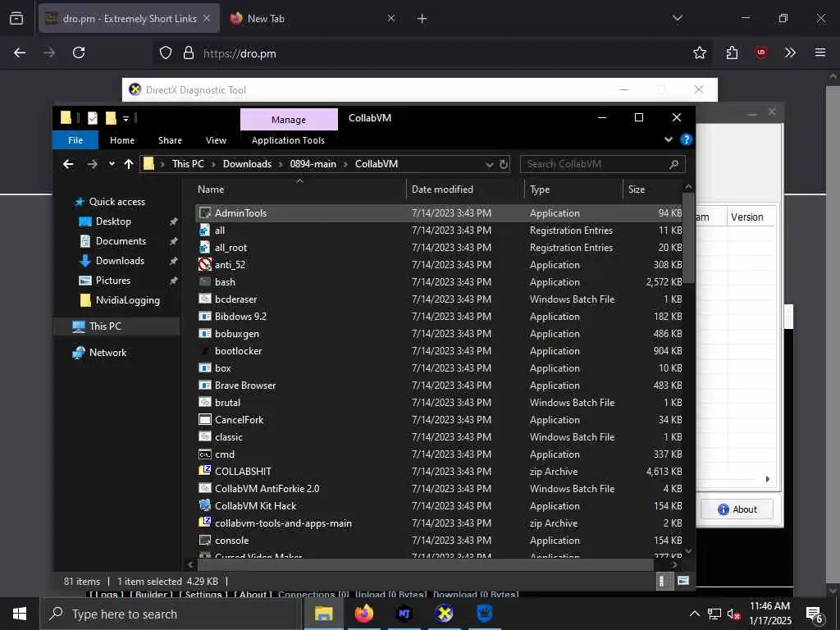Open address bar history dropdown
The image size is (840, 630).
(x=489, y=164)
